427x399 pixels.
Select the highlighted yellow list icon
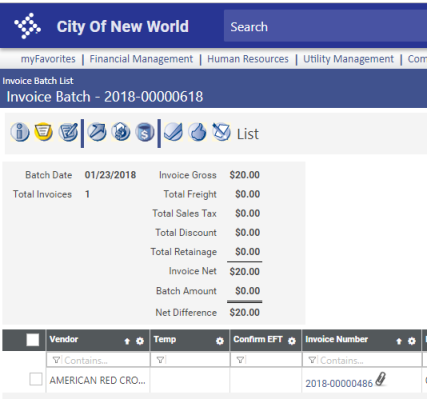pos(44,132)
